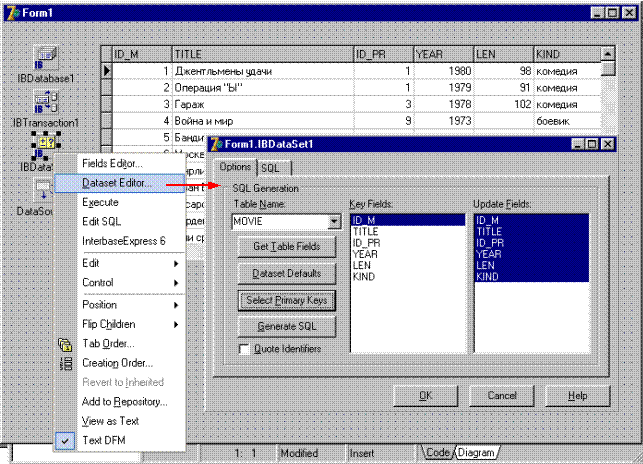Click the YEAR grid column header
643x464 pixels.
(x=443, y=54)
